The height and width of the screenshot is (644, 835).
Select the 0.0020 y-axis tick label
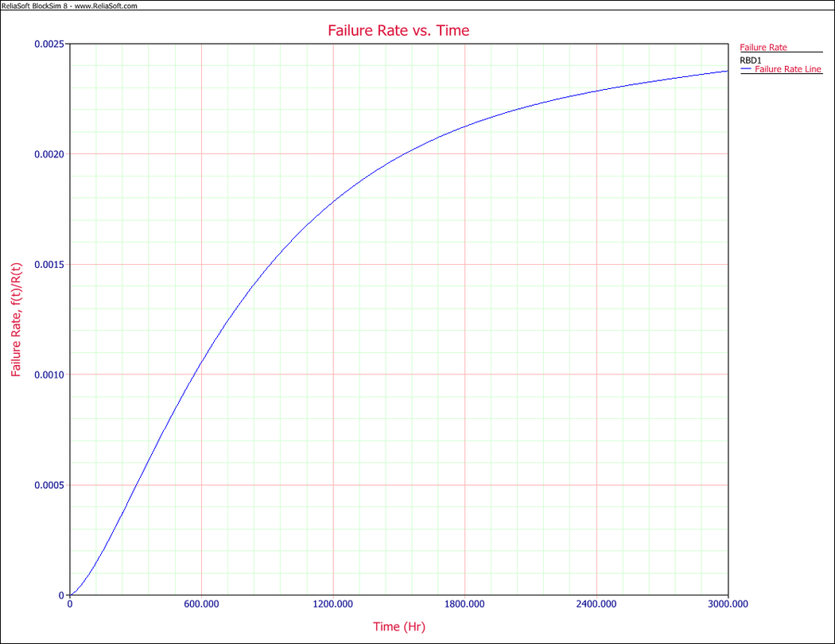point(48,154)
